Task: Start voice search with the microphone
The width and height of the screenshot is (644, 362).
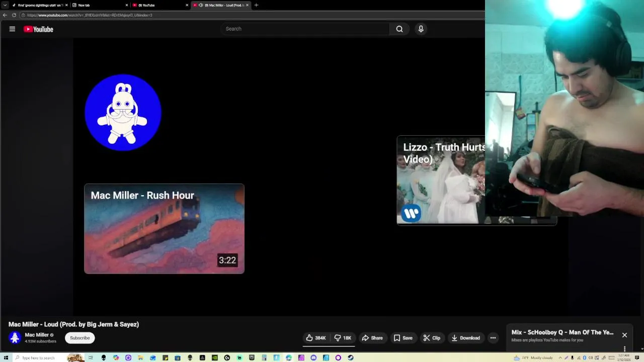Action: click(x=421, y=29)
